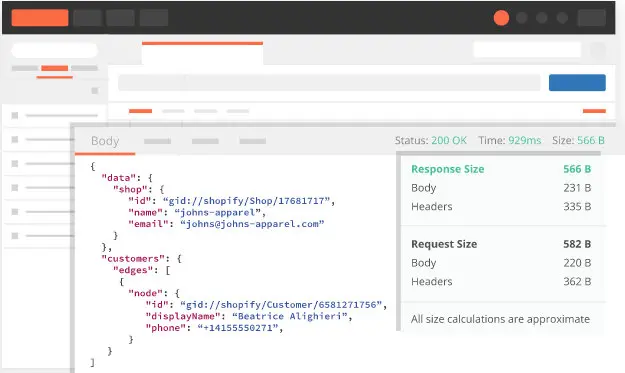
Task: Click the Request Size heading
Action: pos(444,244)
